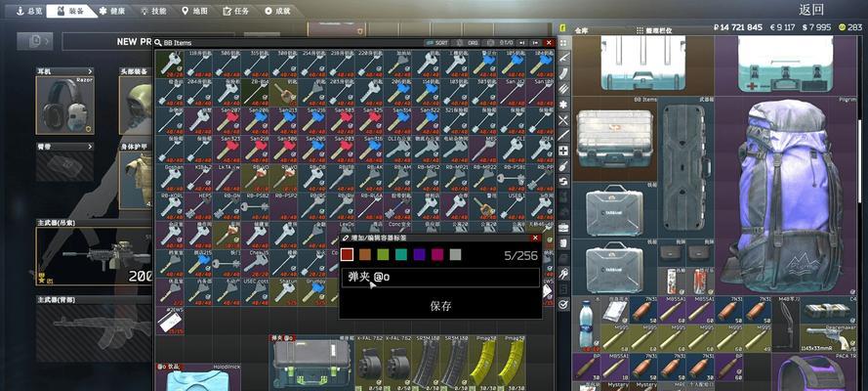This screenshot has height=391, width=868.
Task: Select the first X-FAL 7.62 drum magazine
Action: coord(369,363)
